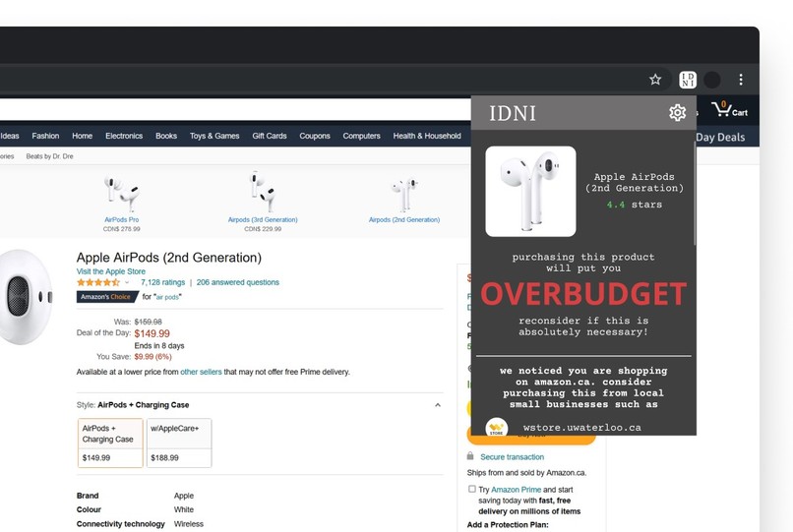Tick the Try Amazon Prime checkbox
The width and height of the screenshot is (793, 532).
(x=472, y=489)
